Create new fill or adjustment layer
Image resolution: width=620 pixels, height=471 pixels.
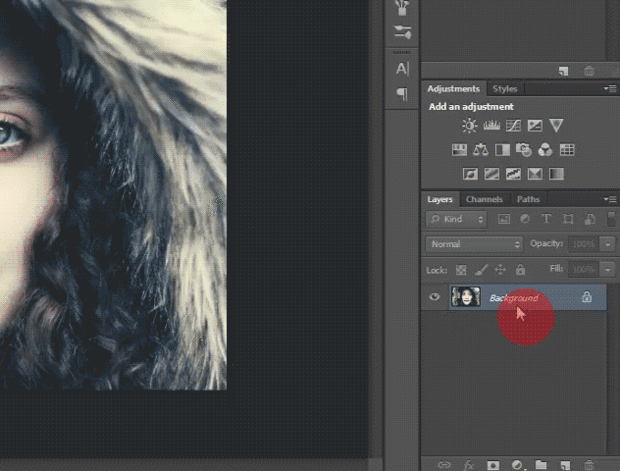pyautogui.click(x=517, y=465)
